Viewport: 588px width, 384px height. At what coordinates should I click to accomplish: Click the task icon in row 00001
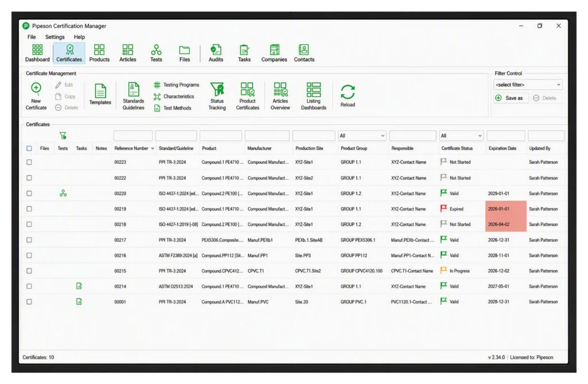79,301
